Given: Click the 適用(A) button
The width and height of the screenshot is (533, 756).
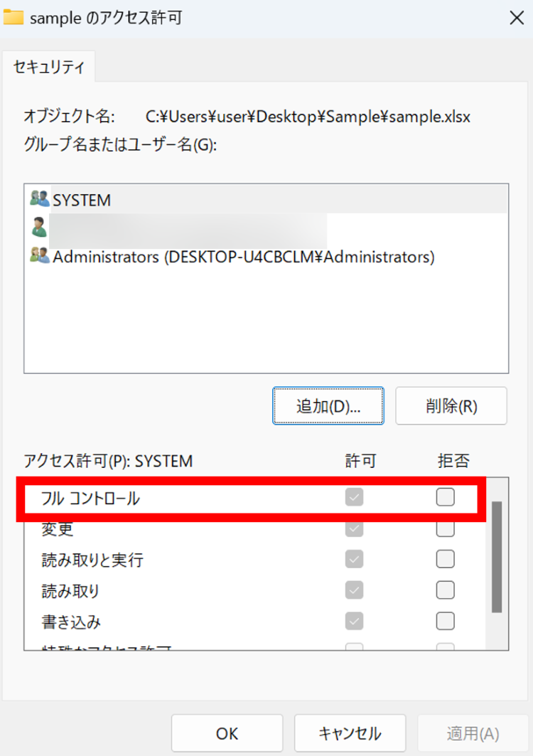Looking at the screenshot, I should [473, 733].
